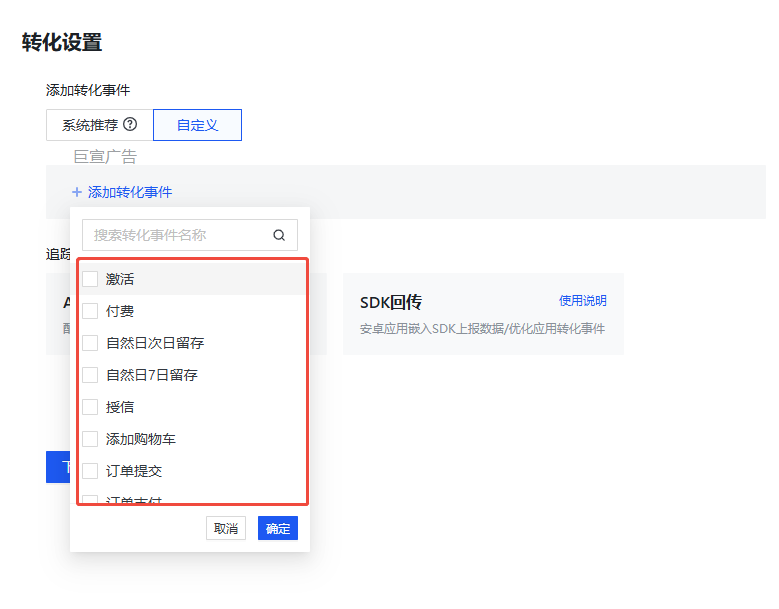
Task: Click the 授信 label text
Action: [x=120, y=407]
